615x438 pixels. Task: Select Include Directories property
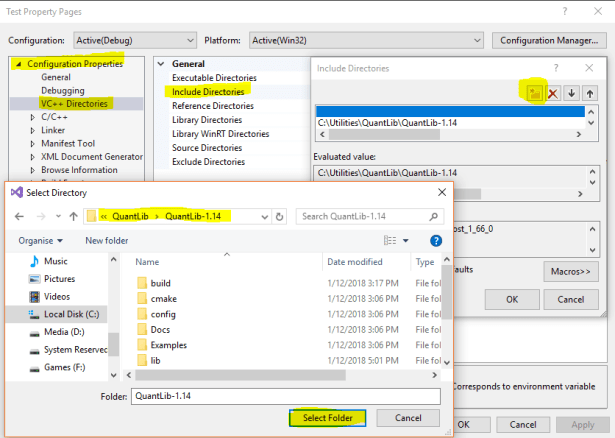pyautogui.click(x=208, y=92)
